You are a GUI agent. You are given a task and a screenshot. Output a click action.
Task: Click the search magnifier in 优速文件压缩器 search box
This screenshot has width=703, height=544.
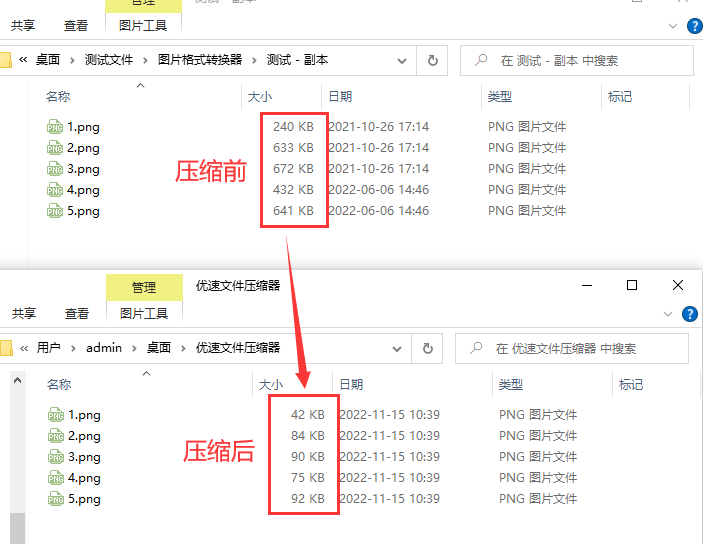(477, 349)
